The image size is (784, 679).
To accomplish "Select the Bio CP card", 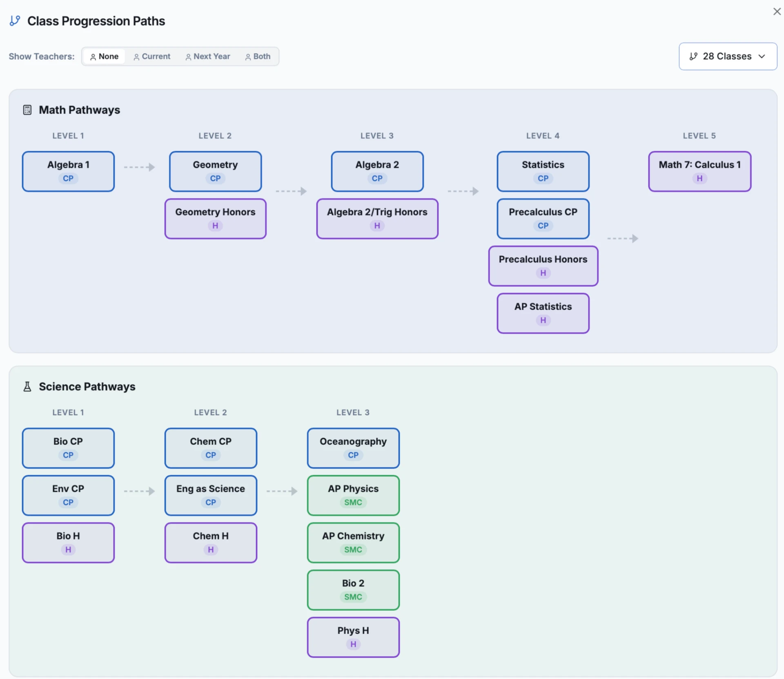I will coord(68,448).
